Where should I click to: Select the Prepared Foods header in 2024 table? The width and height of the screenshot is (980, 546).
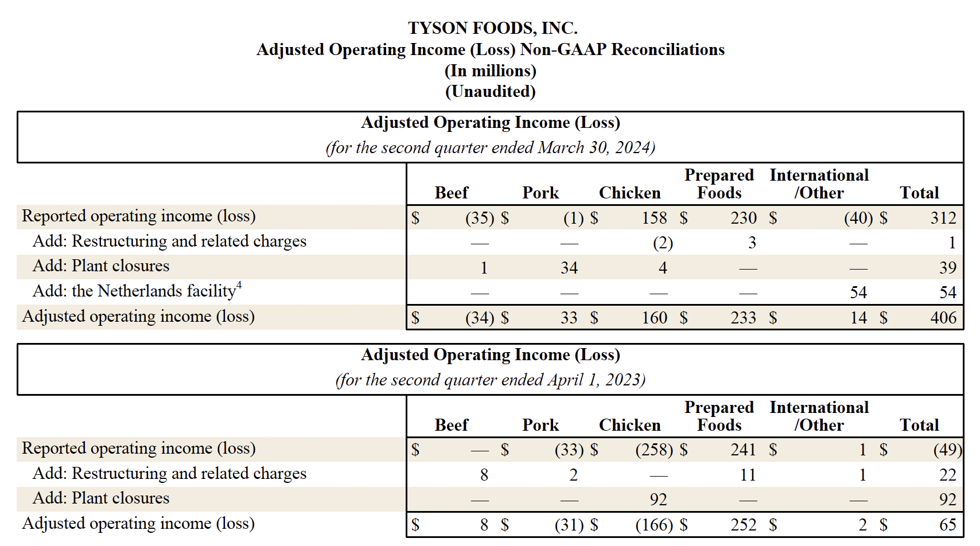[719, 184]
